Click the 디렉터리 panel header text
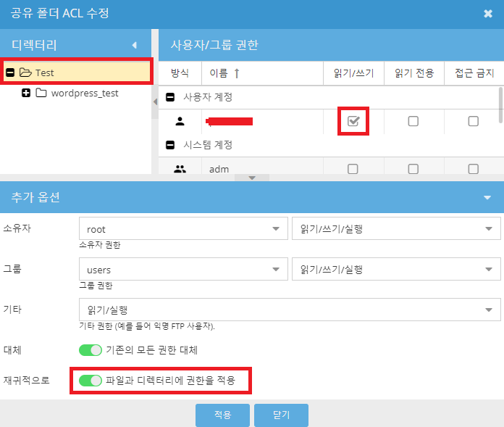 34,45
